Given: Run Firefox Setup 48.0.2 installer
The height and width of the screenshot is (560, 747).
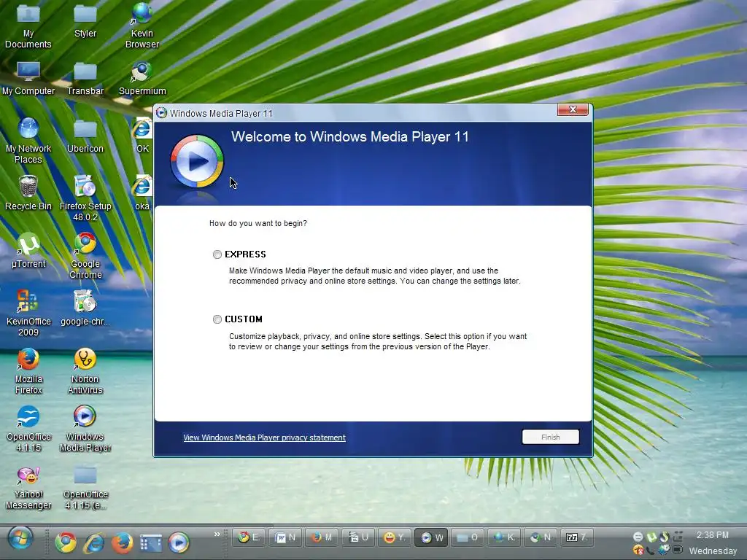Looking at the screenshot, I should pyautogui.click(x=85, y=198).
